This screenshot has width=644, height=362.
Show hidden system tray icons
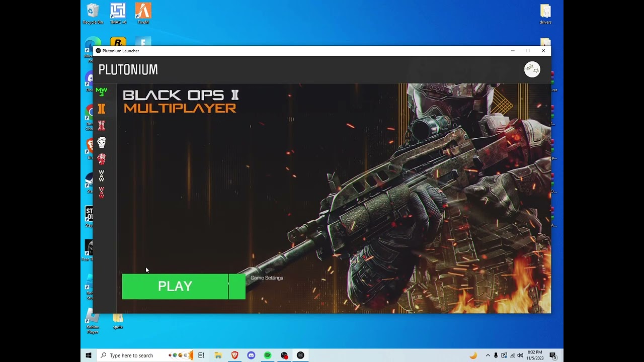point(488,355)
